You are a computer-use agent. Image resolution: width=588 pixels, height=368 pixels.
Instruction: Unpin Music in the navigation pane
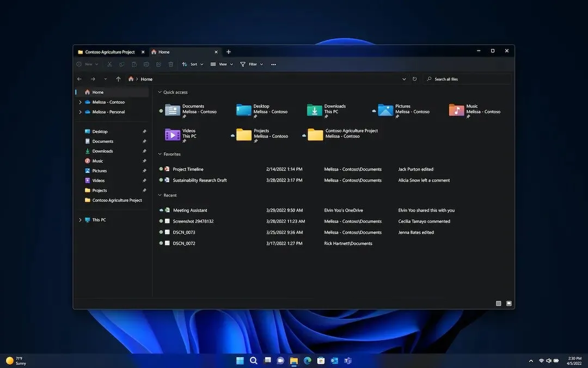point(144,161)
